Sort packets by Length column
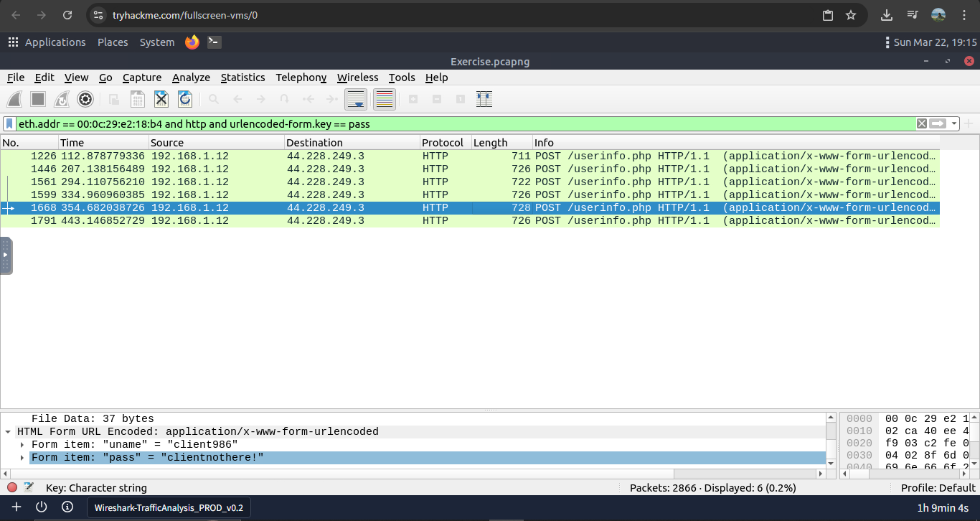The height and width of the screenshot is (521, 980). (502, 143)
